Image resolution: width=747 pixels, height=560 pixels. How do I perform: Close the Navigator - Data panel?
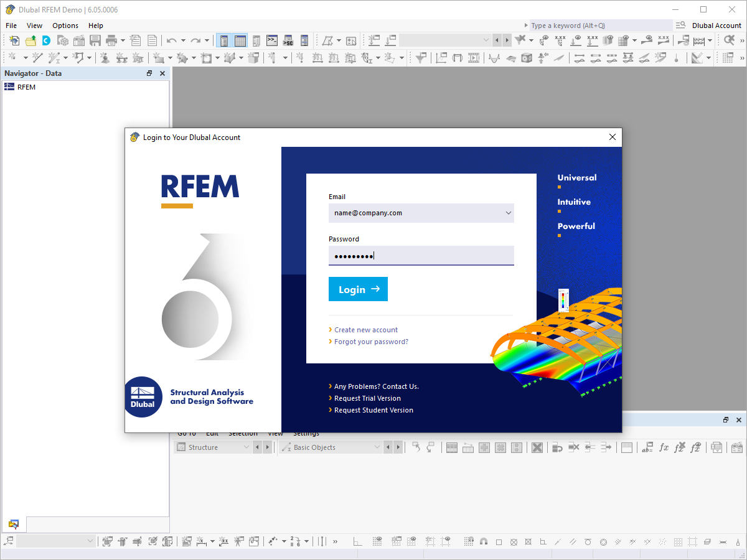(x=162, y=73)
